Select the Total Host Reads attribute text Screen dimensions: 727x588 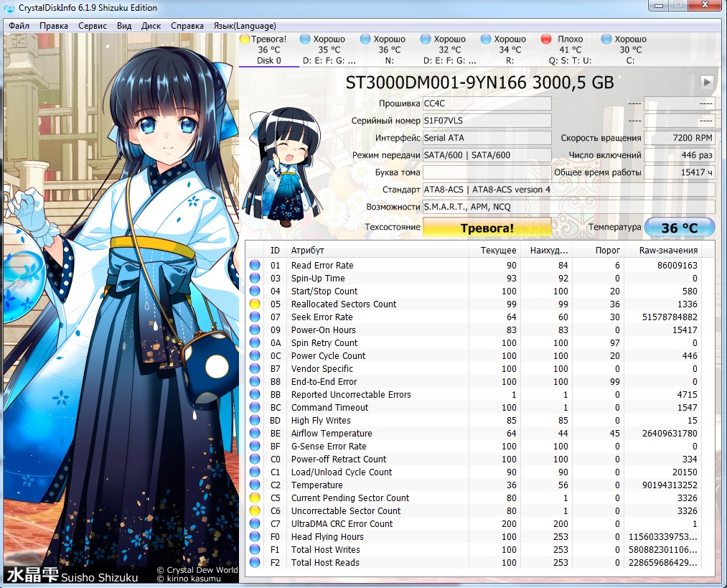325,562
